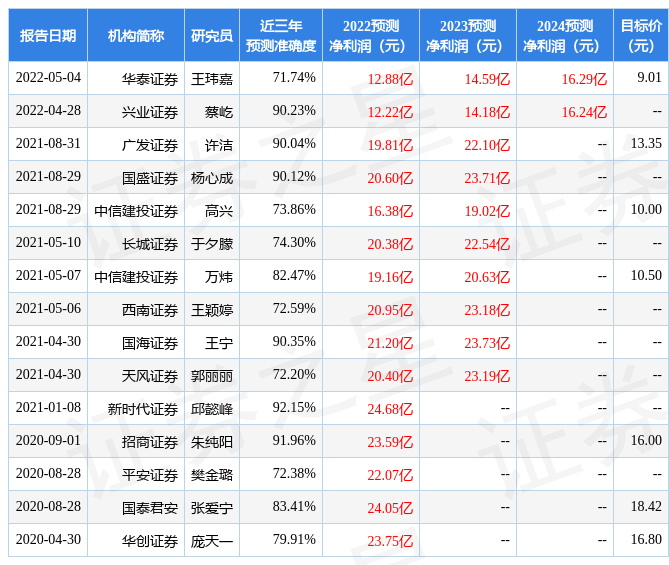Click researcher name 庞天一
The image size is (669, 565).
[212, 541]
